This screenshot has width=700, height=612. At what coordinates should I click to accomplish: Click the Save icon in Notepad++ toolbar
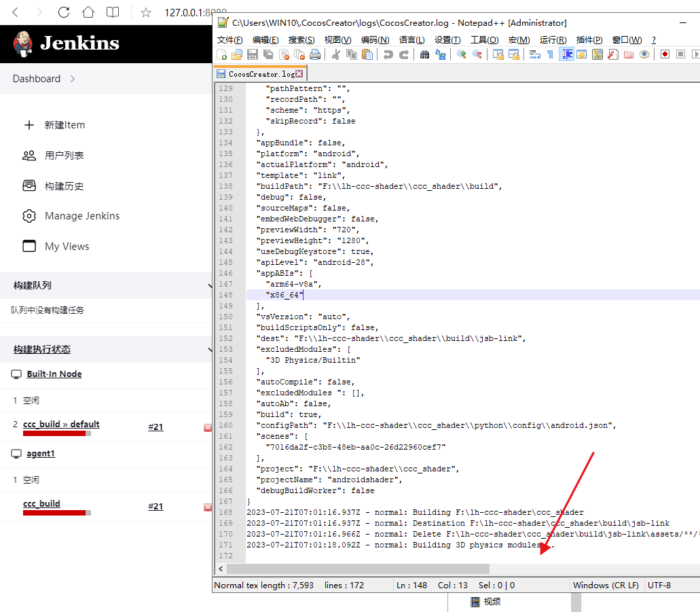pyautogui.click(x=253, y=54)
